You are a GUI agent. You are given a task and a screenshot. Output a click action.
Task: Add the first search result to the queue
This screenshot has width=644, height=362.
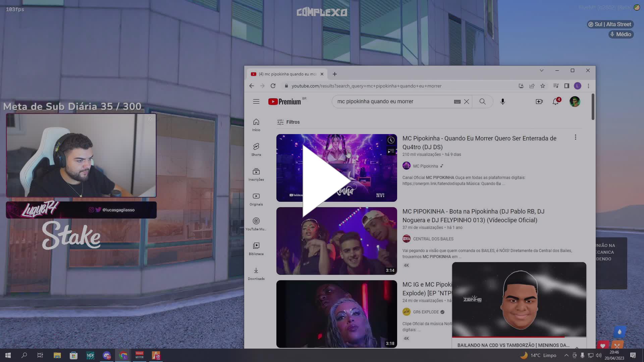point(390,151)
